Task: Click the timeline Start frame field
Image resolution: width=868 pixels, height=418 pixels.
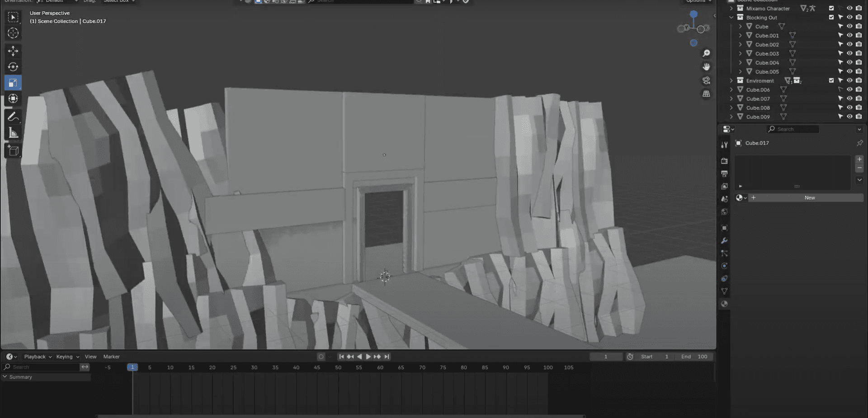Action: 655,357
